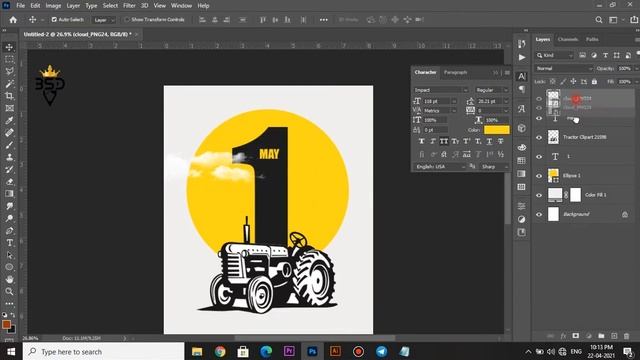640x360 pixels.
Task: Select the Eyedropper tool
Action: tap(9, 120)
